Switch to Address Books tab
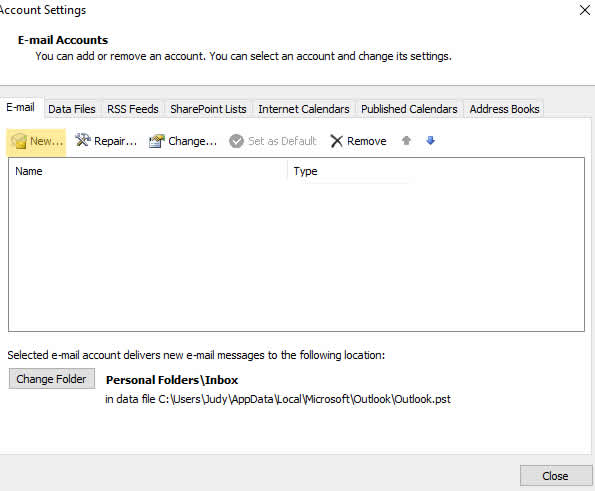The image size is (595, 491). (504, 109)
